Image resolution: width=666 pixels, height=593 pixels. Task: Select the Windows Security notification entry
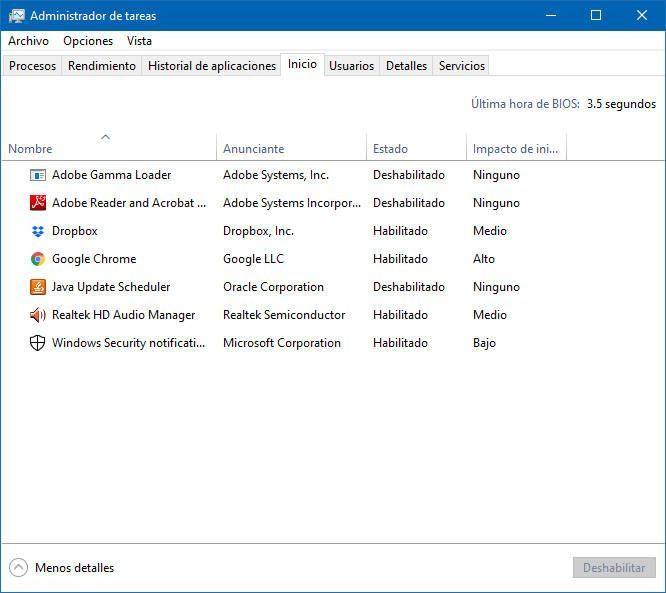click(128, 343)
